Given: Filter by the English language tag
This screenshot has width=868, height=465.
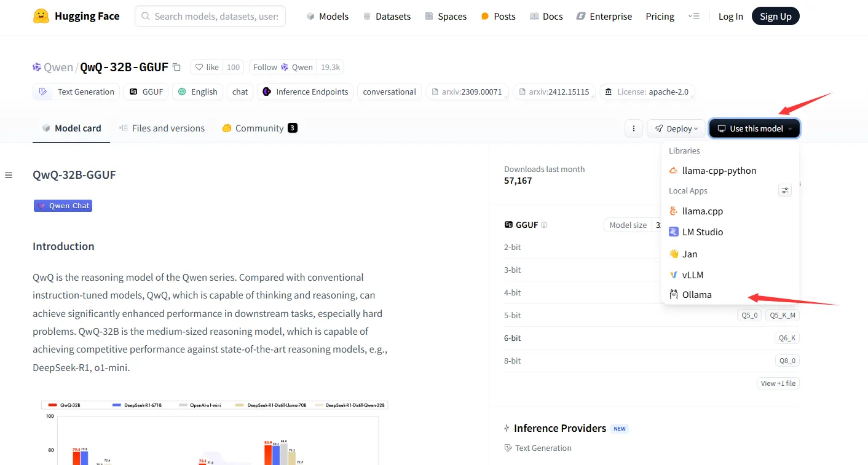Looking at the screenshot, I should 197,92.
